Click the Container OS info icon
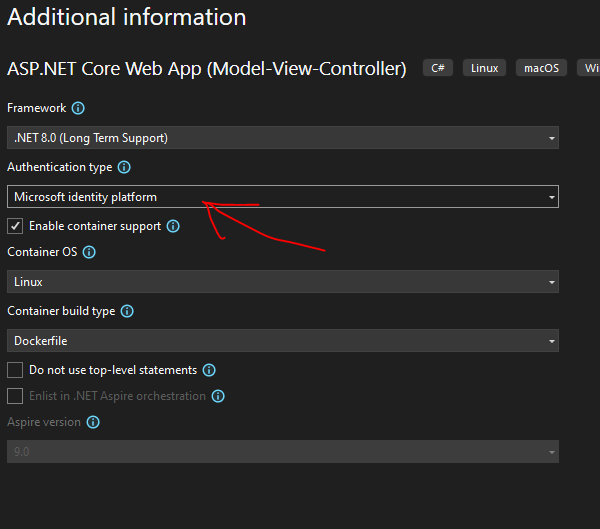This screenshot has width=600, height=529. pyautogui.click(x=90, y=253)
